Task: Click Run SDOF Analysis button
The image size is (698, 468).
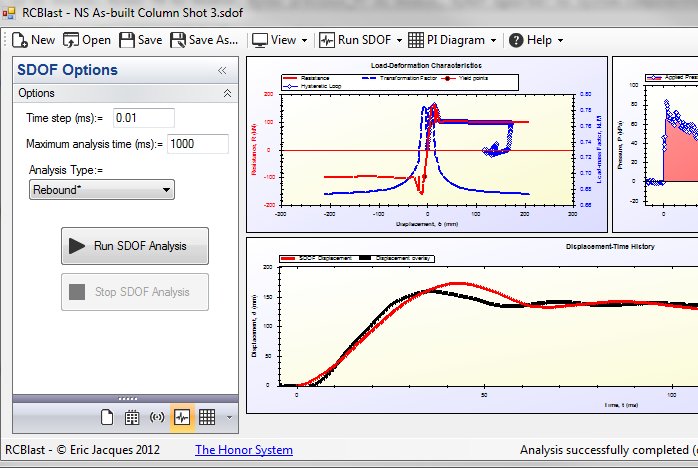Action: (x=135, y=246)
